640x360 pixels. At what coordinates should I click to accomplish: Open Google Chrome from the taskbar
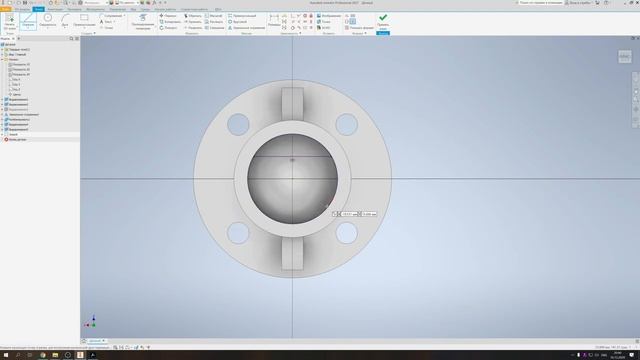[42, 355]
